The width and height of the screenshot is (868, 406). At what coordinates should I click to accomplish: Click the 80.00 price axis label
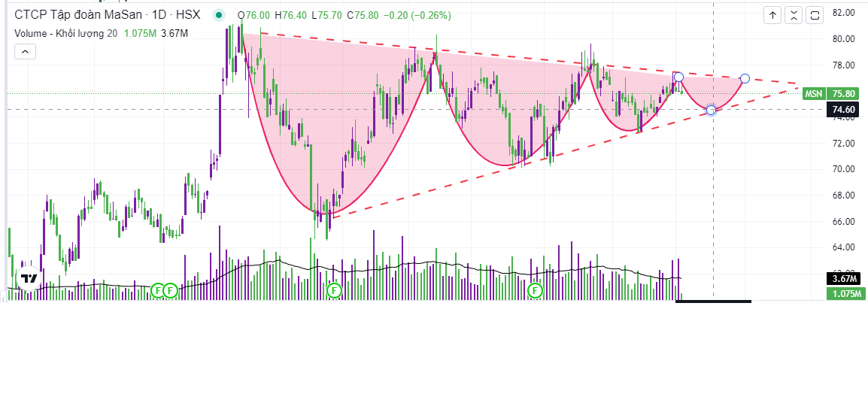pyautogui.click(x=843, y=38)
